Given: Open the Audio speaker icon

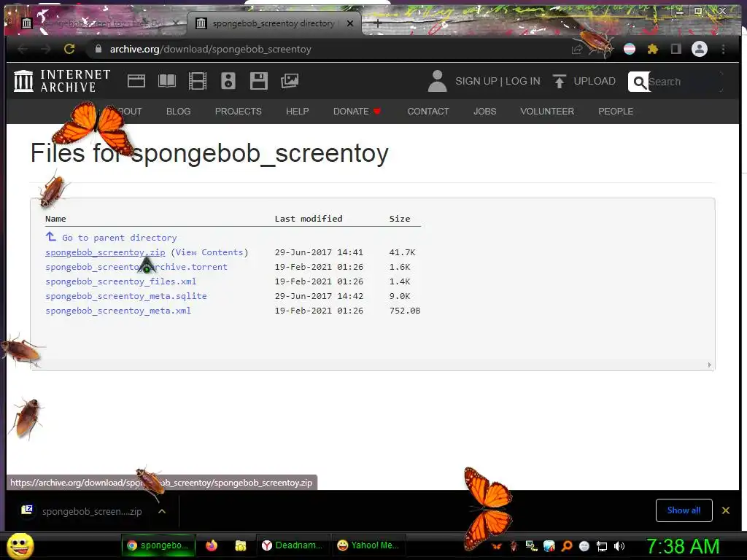Looking at the screenshot, I should (x=228, y=81).
